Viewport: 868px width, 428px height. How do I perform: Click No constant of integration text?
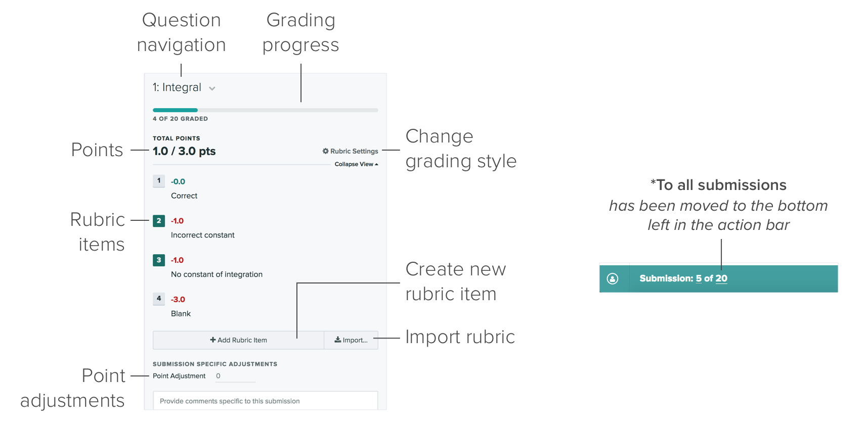tap(216, 274)
